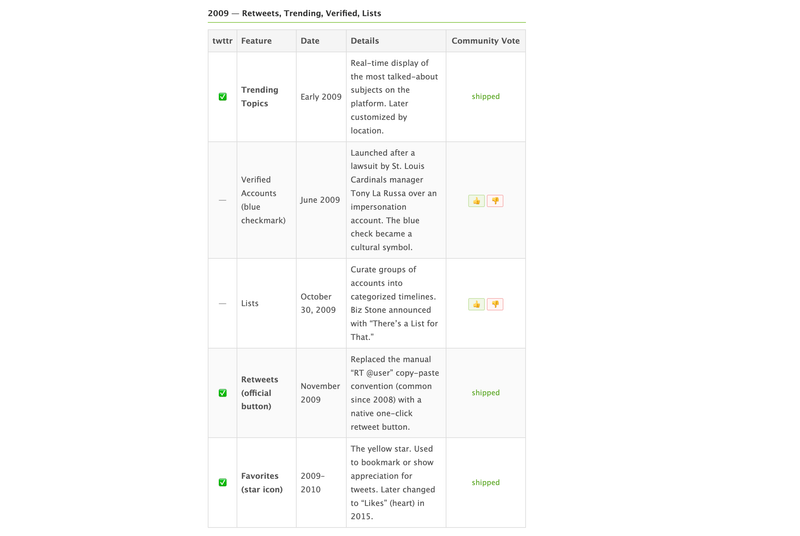This screenshot has height=536, width=800.
Task: Click shipped status for Trending Topics
Action: click(x=485, y=97)
